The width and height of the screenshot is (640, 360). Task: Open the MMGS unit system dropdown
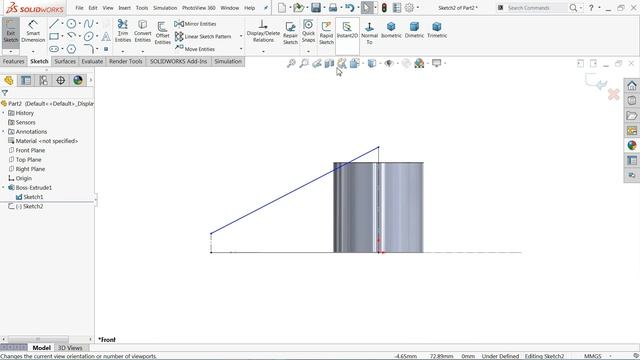click(x=611, y=356)
